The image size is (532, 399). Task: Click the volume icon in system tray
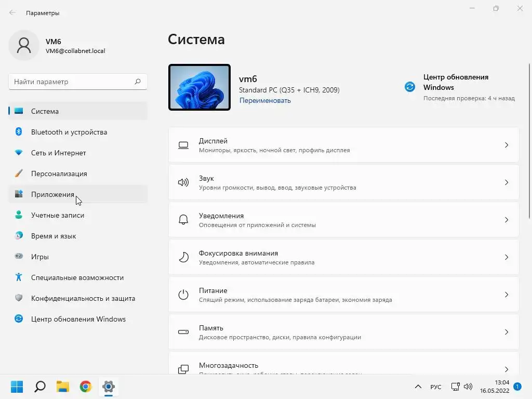point(468,387)
